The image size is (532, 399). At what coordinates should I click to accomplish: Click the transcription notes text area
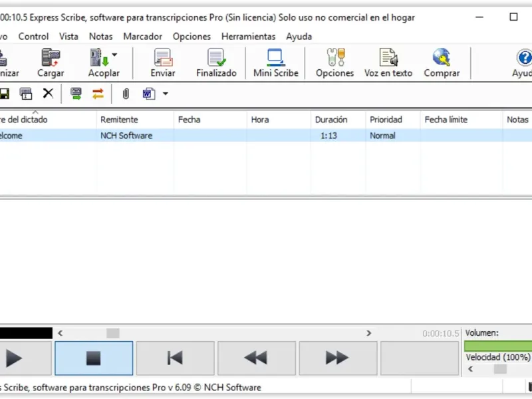click(266, 261)
